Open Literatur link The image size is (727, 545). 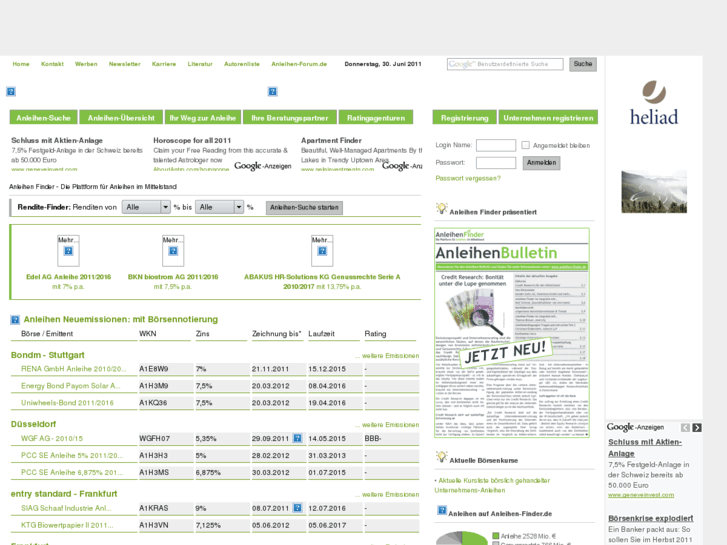point(200,64)
